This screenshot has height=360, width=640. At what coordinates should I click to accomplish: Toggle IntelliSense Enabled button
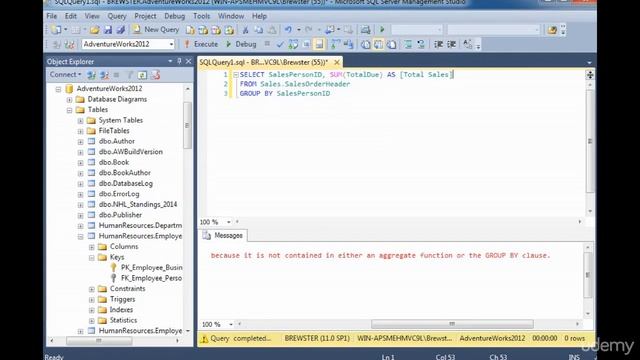[x=319, y=44]
